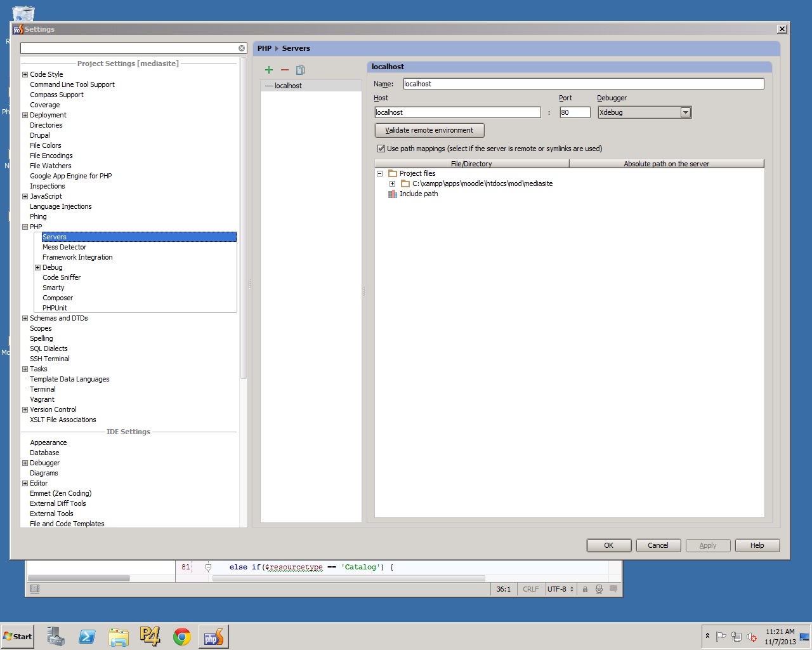Expand the Deployment node
This screenshot has width=812, height=650.
(25, 115)
